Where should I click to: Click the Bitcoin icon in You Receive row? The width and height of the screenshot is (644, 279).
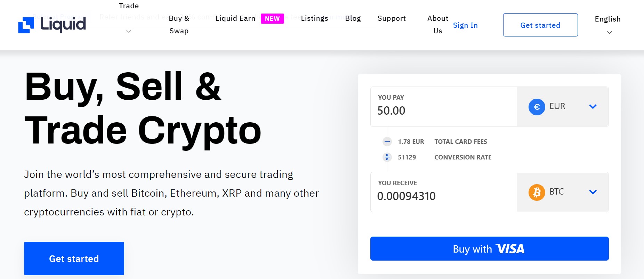[537, 192]
